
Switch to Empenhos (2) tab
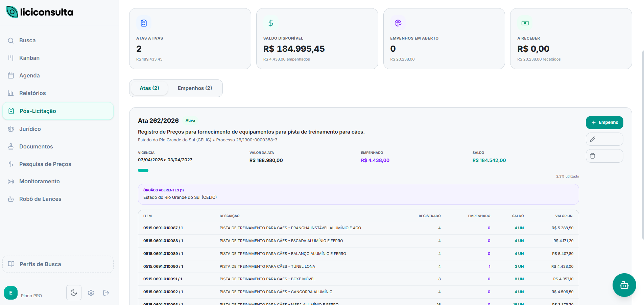pyautogui.click(x=195, y=88)
